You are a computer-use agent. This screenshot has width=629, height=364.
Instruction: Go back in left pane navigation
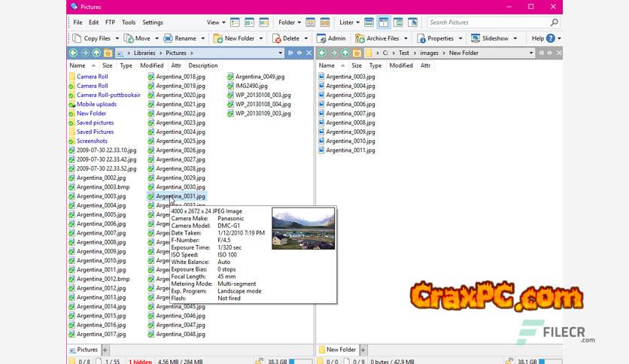[x=74, y=53]
